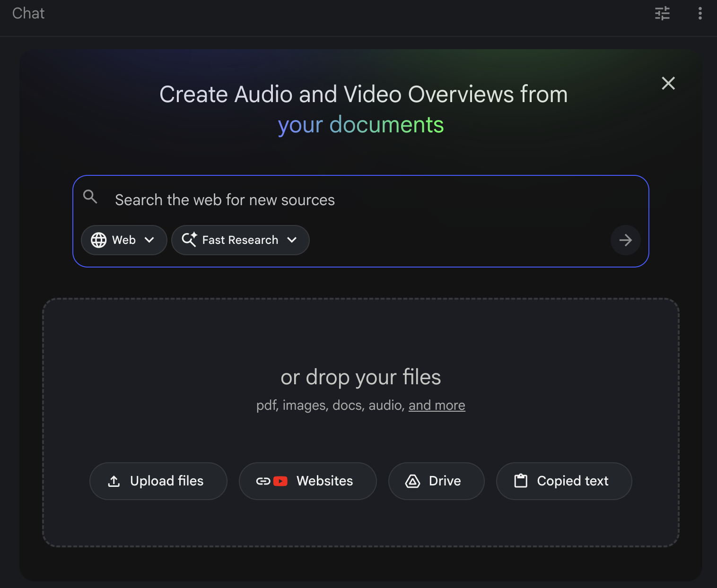Open the Fast Research mode dropdown
717x588 pixels.
(292, 240)
